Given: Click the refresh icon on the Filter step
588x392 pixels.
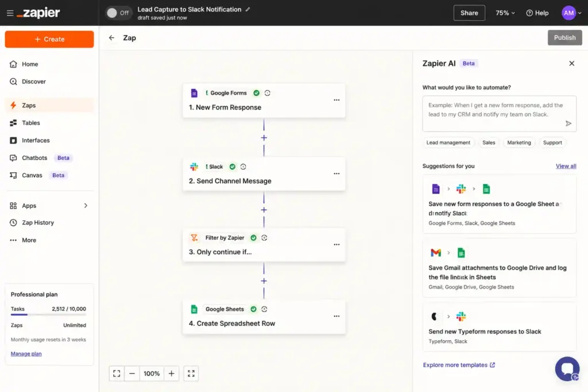Looking at the screenshot, I should point(264,238).
